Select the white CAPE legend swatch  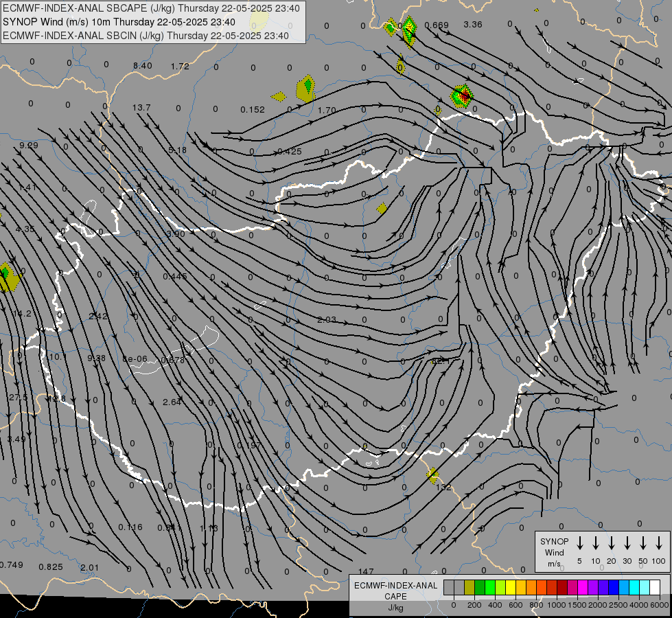tap(654, 588)
